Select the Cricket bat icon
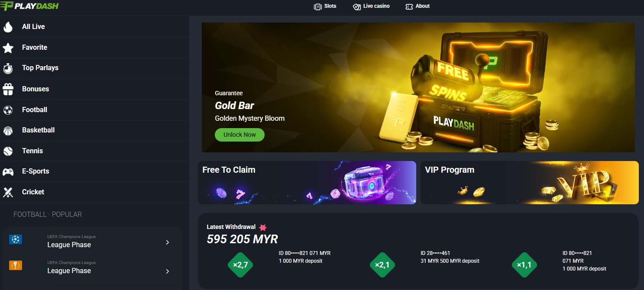 (x=8, y=192)
